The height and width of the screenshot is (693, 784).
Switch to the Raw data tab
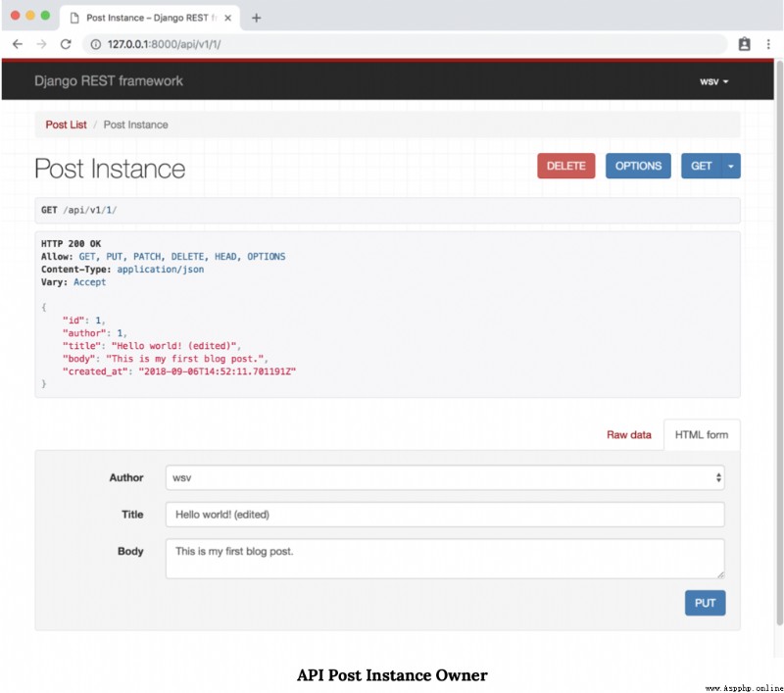click(x=628, y=435)
